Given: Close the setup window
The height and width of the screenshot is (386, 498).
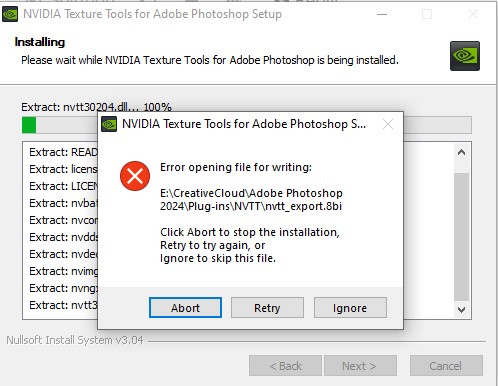Looking at the screenshot, I should (473, 14).
